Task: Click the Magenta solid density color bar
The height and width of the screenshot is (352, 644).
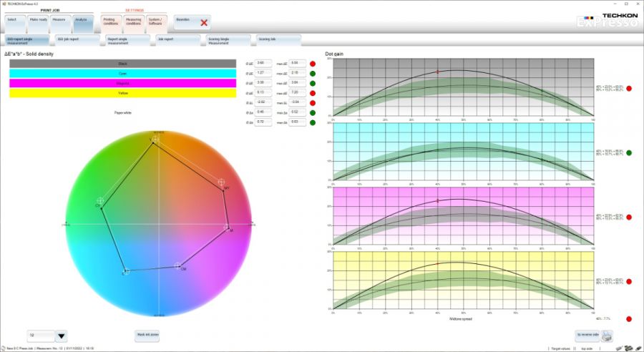Action: tap(122, 83)
